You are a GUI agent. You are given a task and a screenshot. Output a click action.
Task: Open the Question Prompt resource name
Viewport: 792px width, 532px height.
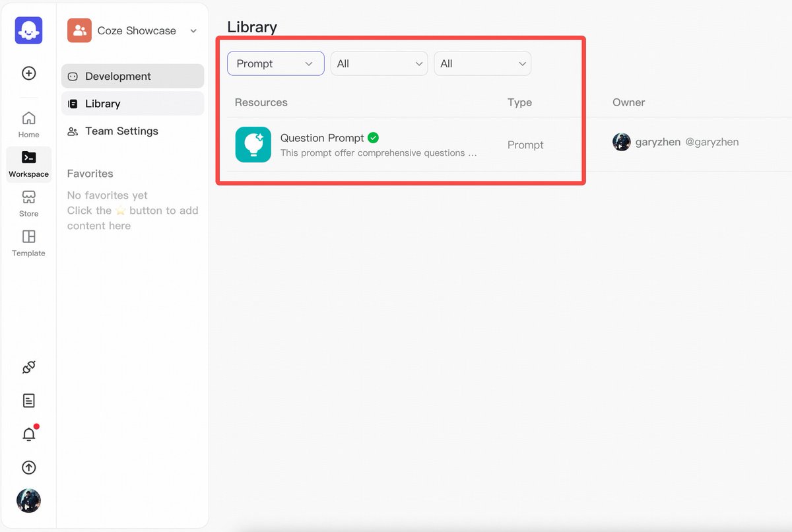[x=322, y=138]
